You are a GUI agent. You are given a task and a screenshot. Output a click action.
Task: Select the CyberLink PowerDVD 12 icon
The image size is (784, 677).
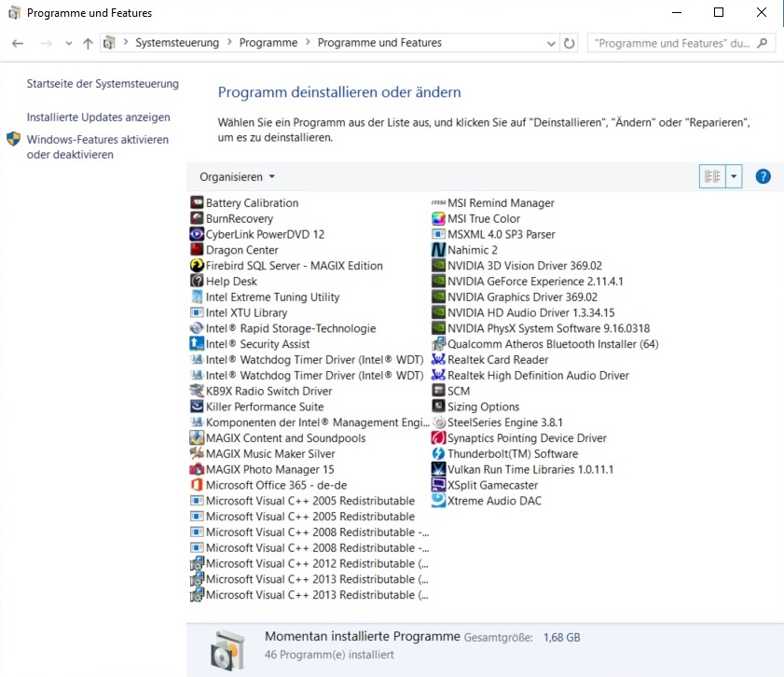(197, 234)
